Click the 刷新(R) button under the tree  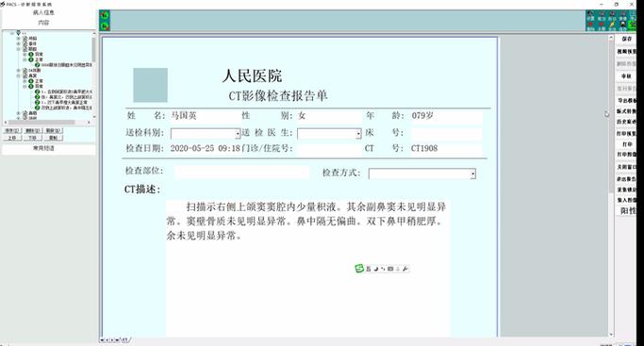[53, 130]
